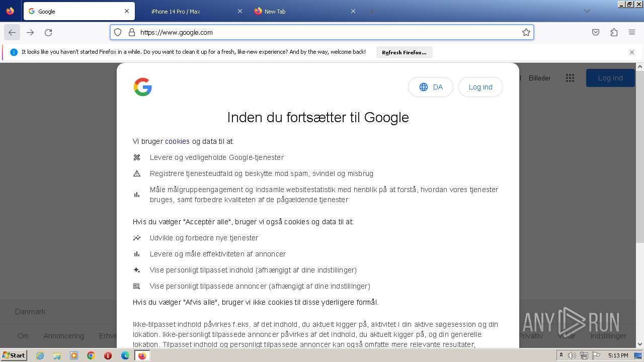The width and height of the screenshot is (644, 362).
Task: Open the Windows Start menu
Action: [x=14, y=355]
